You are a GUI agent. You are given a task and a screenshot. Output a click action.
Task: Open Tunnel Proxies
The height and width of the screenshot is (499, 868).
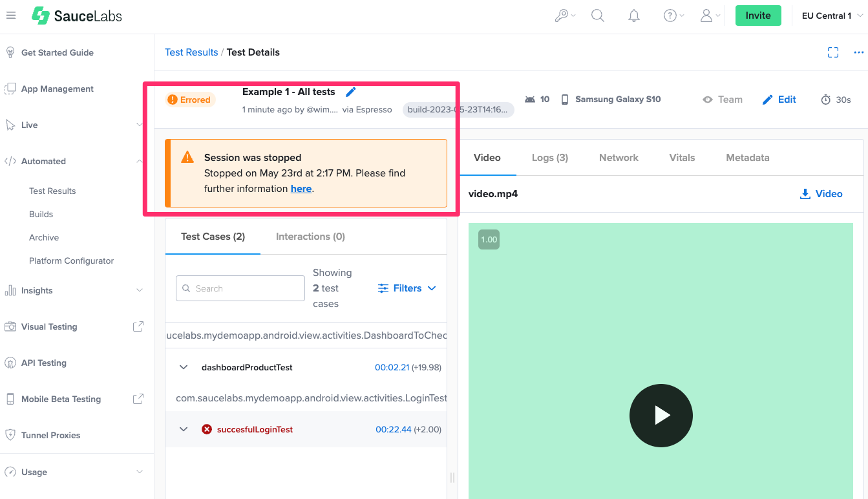51,435
